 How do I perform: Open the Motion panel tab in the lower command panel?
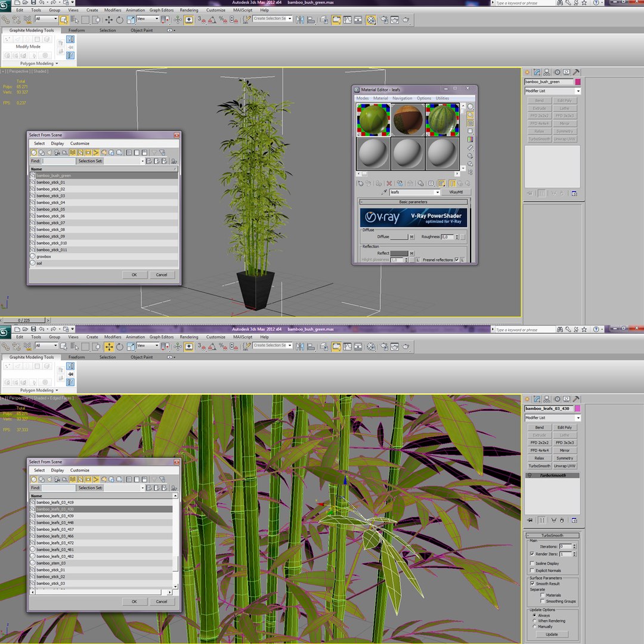(x=557, y=399)
